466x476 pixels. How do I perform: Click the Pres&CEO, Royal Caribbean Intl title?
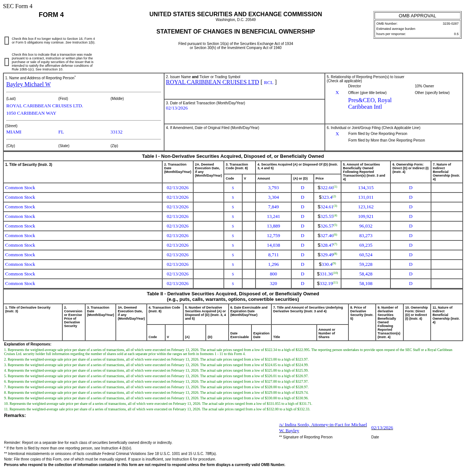(370, 104)
